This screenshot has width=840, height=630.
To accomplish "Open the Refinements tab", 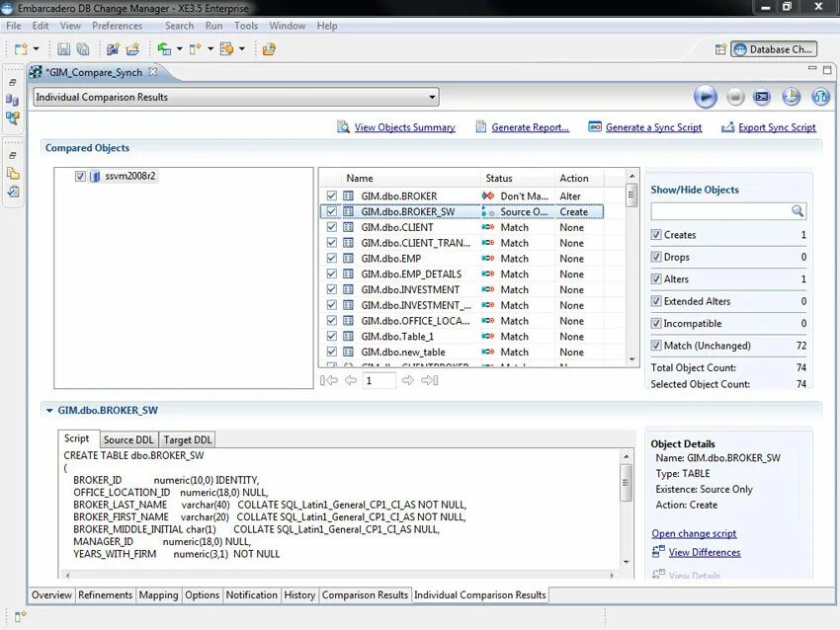I will pos(105,595).
